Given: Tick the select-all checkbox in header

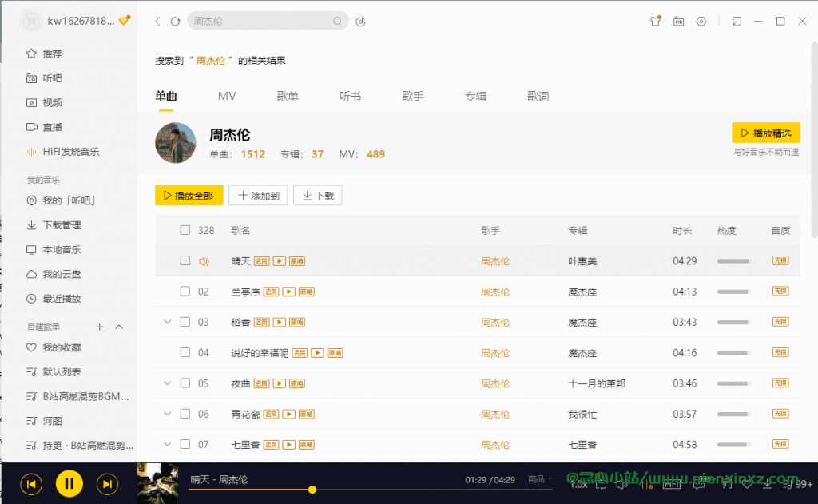Looking at the screenshot, I should (x=185, y=230).
